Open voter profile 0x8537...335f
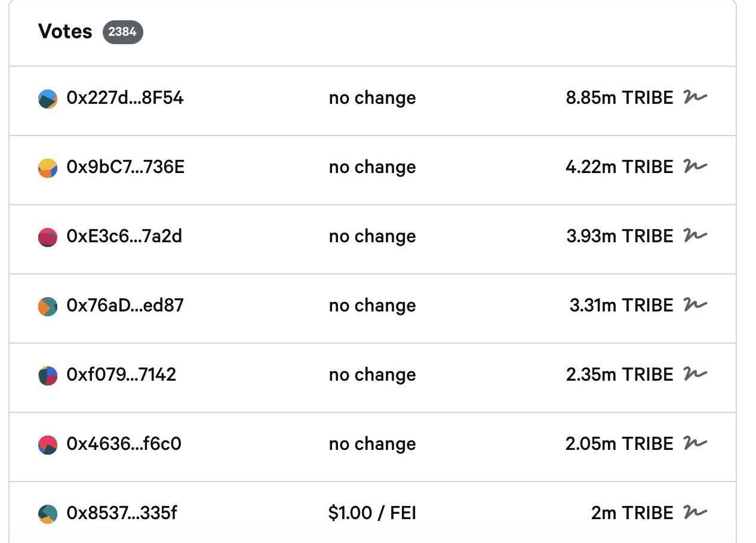Screen dimensions: 756x543 [x=122, y=513]
